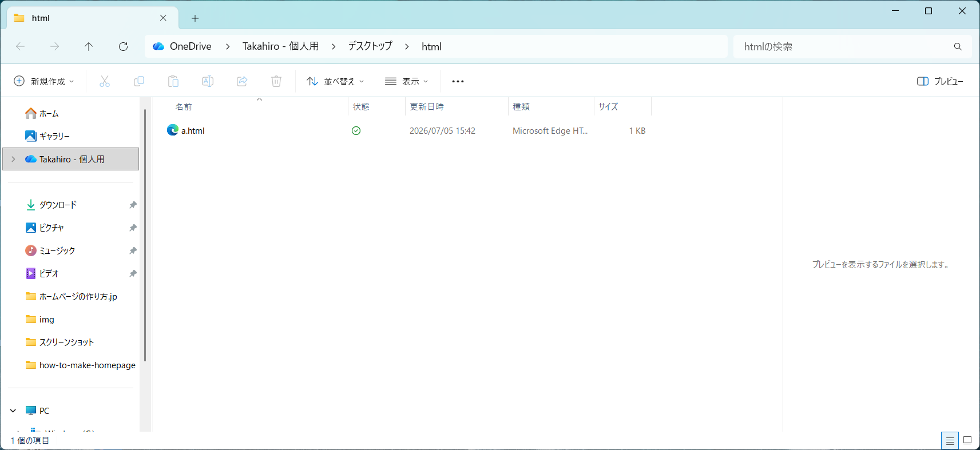Open the 新規作成 dropdown menu
This screenshot has height=450, width=980.
pyautogui.click(x=44, y=81)
